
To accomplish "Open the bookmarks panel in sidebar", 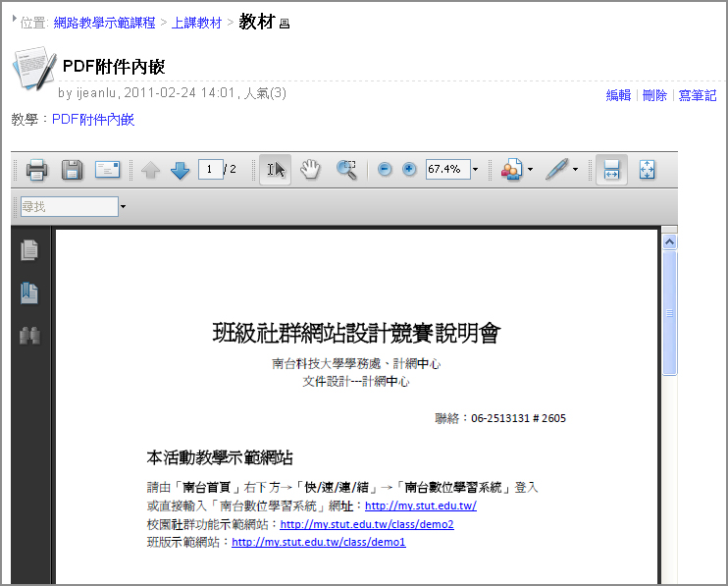I will [29, 293].
